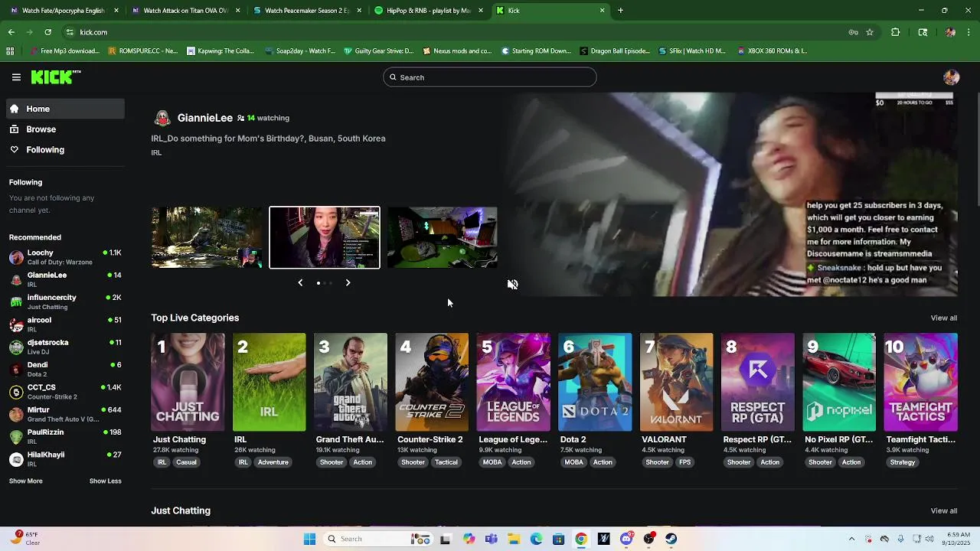Open a new browser tab

[x=620, y=11]
